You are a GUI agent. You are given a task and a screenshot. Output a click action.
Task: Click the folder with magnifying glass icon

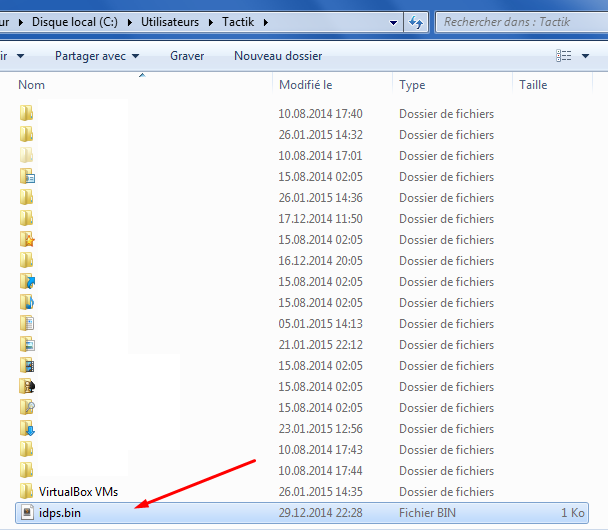click(x=27, y=408)
